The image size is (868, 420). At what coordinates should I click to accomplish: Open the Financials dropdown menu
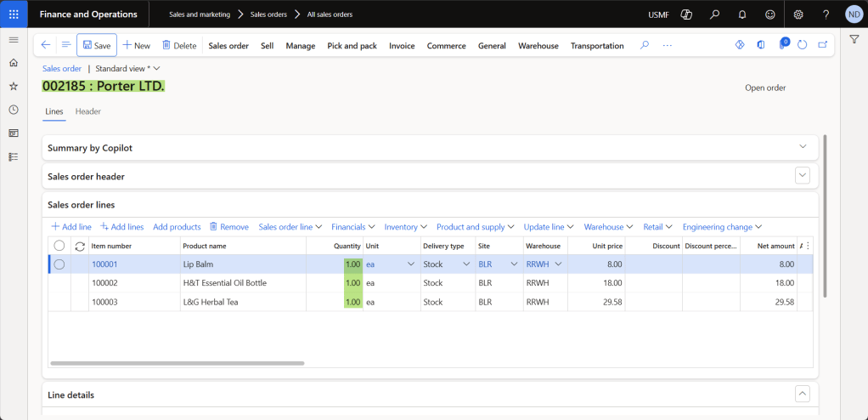click(353, 227)
